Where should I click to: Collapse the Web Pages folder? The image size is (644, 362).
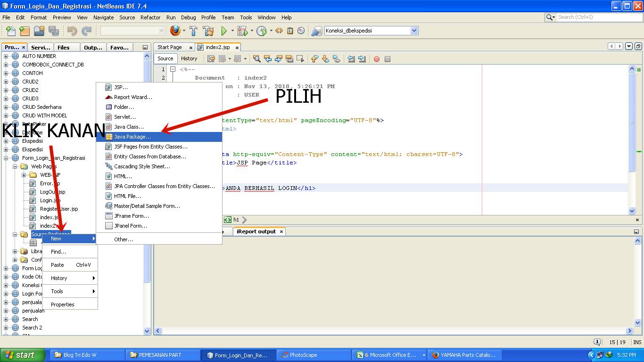coord(15,166)
